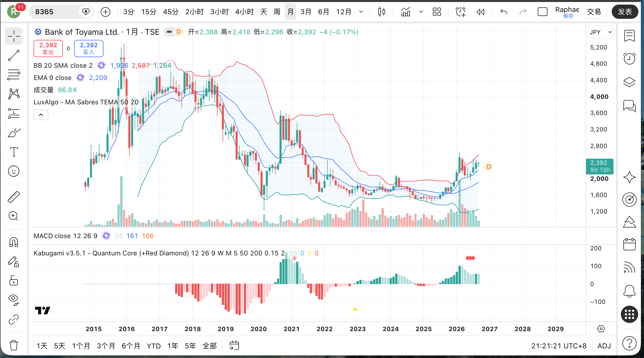Click the 2,392 买入 buy button
The width and height of the screenshot is (644, 358).
point(89,48)
